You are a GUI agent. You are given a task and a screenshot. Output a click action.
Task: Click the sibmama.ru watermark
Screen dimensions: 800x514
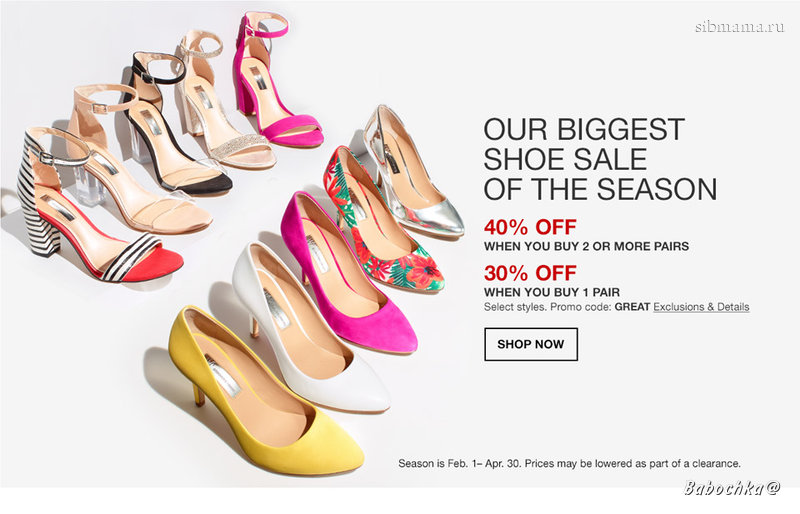click(739, 27)
